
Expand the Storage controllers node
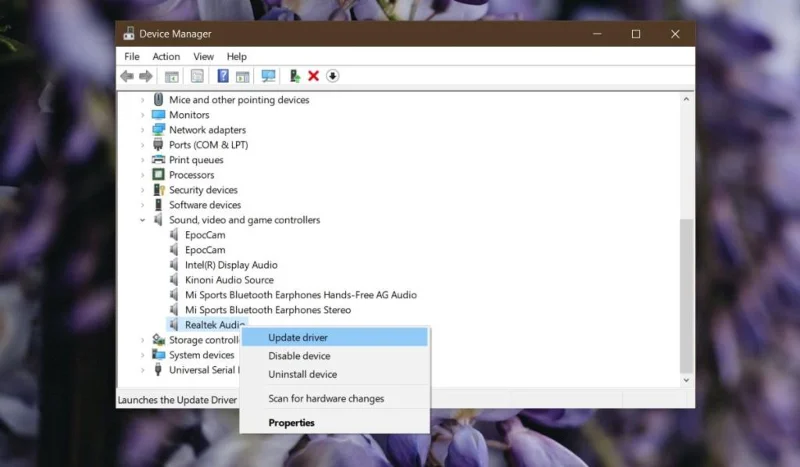pyautogui.click(x=142, y=340)
